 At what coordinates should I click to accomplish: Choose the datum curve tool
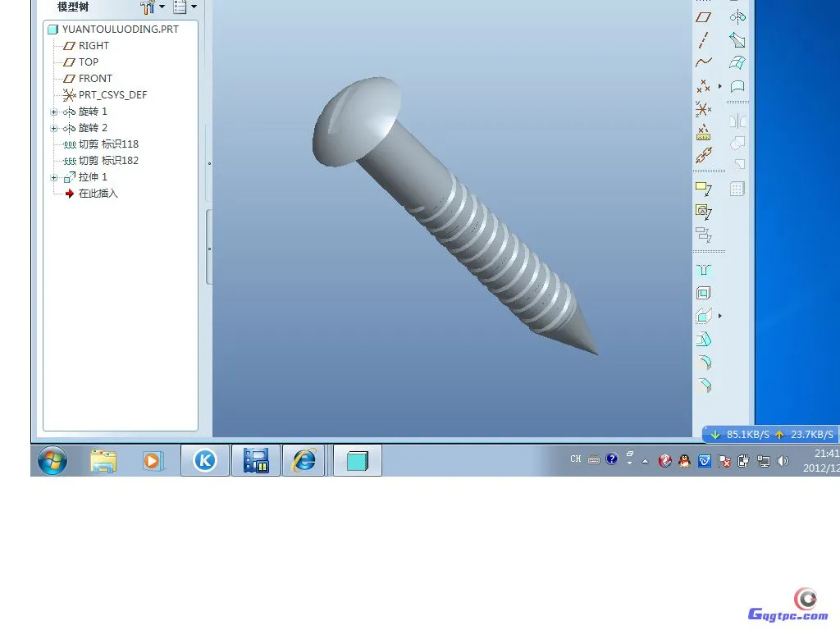point(703,62)
